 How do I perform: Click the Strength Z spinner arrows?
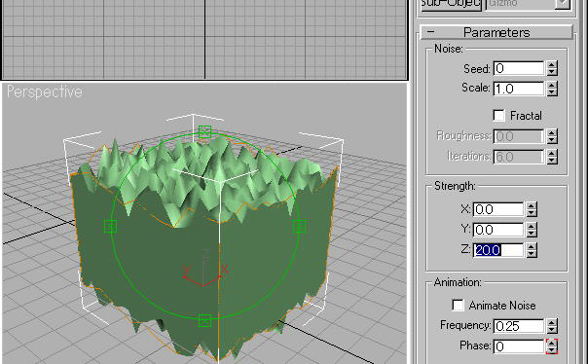point(531,250)
